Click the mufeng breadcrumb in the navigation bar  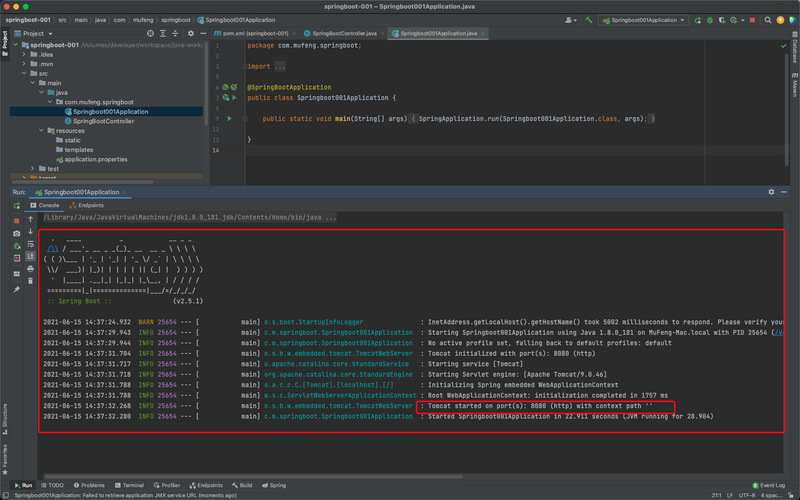pyautogui.click(x=143, y=20)
